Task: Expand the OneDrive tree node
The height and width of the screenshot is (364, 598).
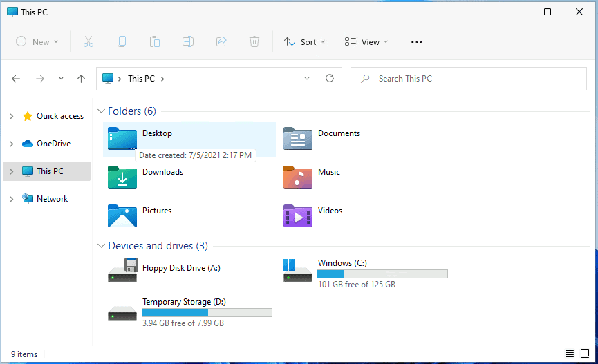Action: (12, 144)
